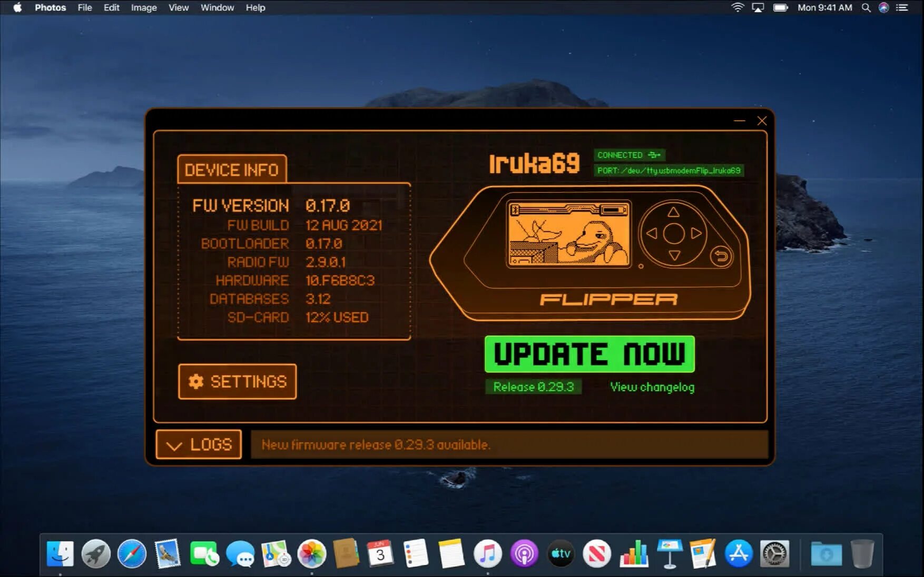Image resolution: width=924 pixels, height=577 pixels.
Task: Open Podcasts from the Dock
Action: pyautogui.click(x=524, y=554)
